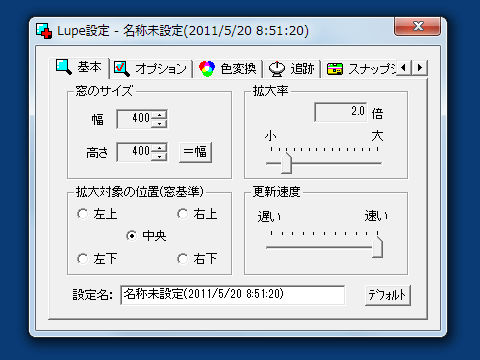Decrease 高さ value with down spinner

[159, 157]
